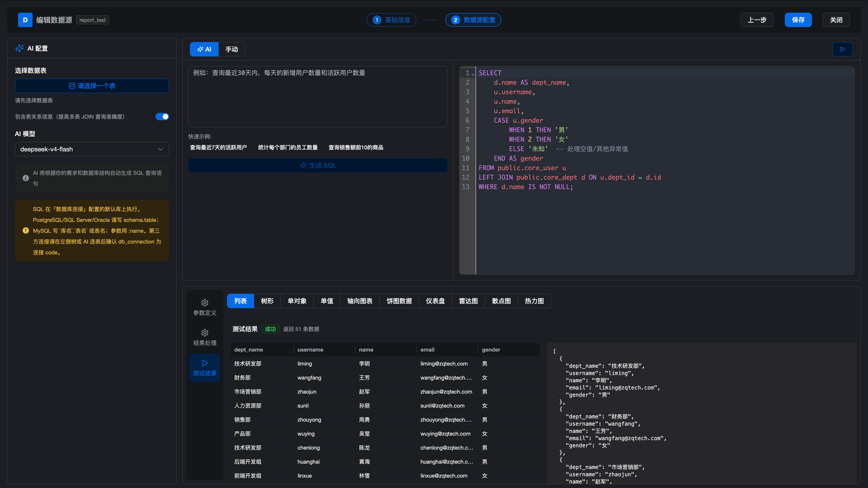Image resolution: width=868 pixels, height=488 pixels.
Task: Click the AI 配置 sparkle icon
Action: click(19, 49)
